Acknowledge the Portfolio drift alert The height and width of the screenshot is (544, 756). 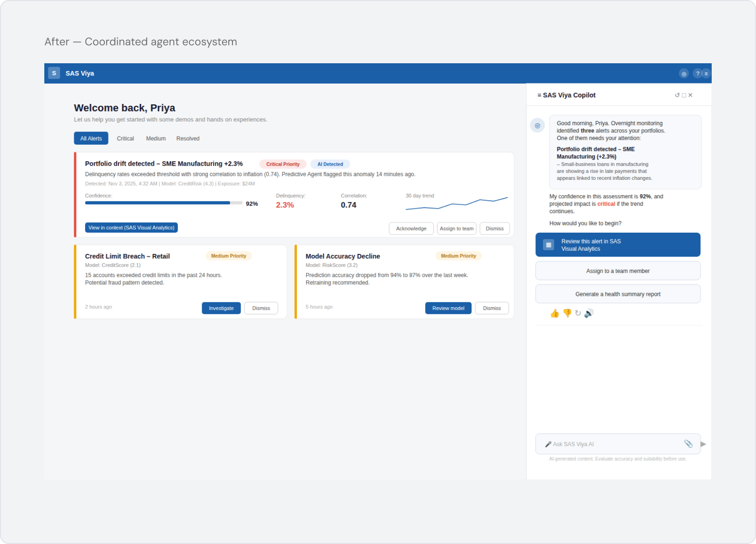[x=411, y=229]
